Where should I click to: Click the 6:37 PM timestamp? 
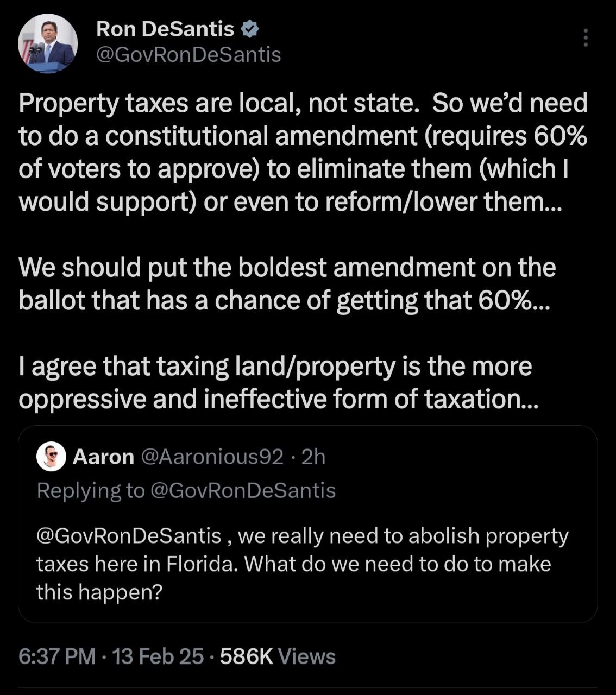[x=57, y=656]
